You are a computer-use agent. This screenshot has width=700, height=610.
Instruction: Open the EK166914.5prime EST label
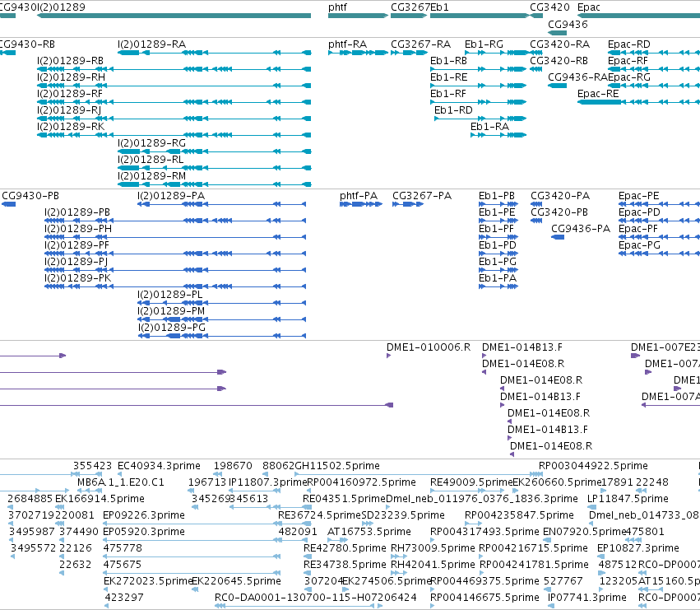(x=100, y=499)
